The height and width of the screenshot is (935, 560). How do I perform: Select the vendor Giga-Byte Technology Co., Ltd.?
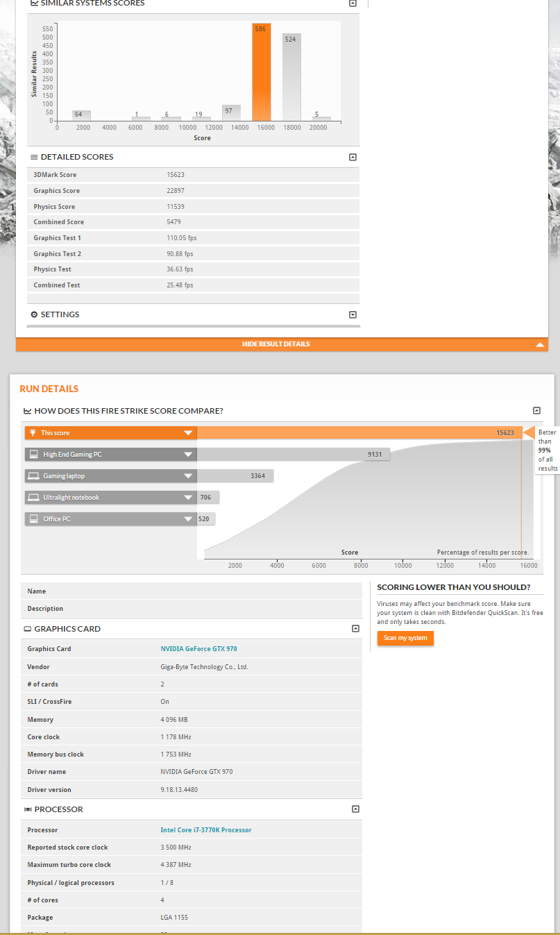pos(204,667)
